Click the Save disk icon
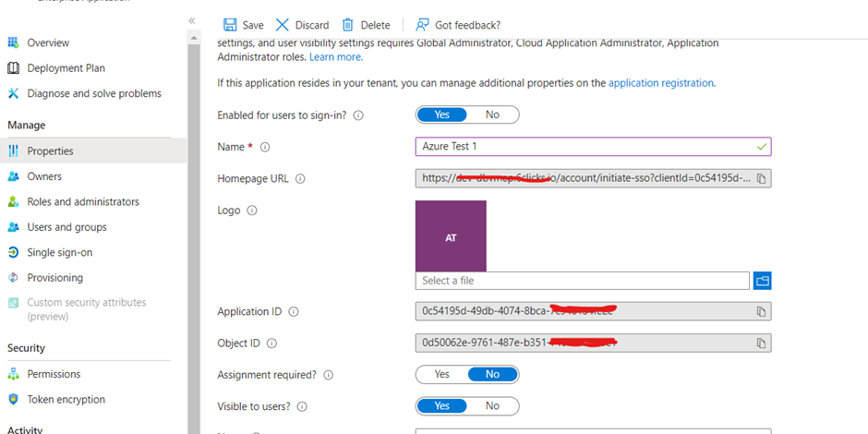The image size is (868, 434). pos(229,25)
